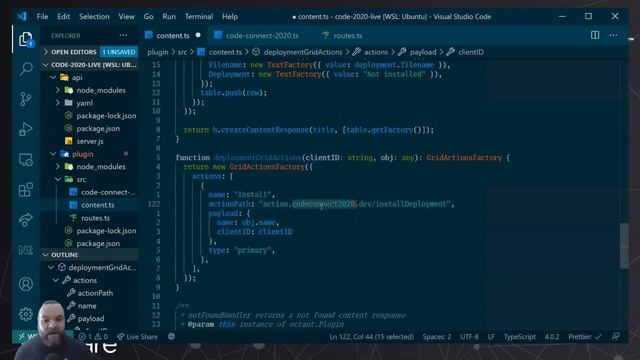Open editor More Actions ellipsis
The image size is (640, 360).
coord(613,35)
